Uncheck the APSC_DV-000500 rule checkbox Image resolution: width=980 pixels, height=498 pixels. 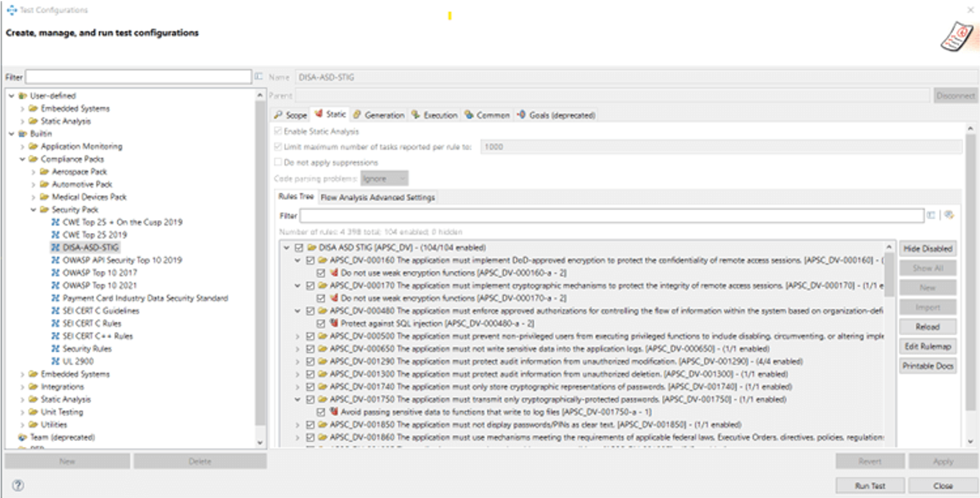click(309, 337)
